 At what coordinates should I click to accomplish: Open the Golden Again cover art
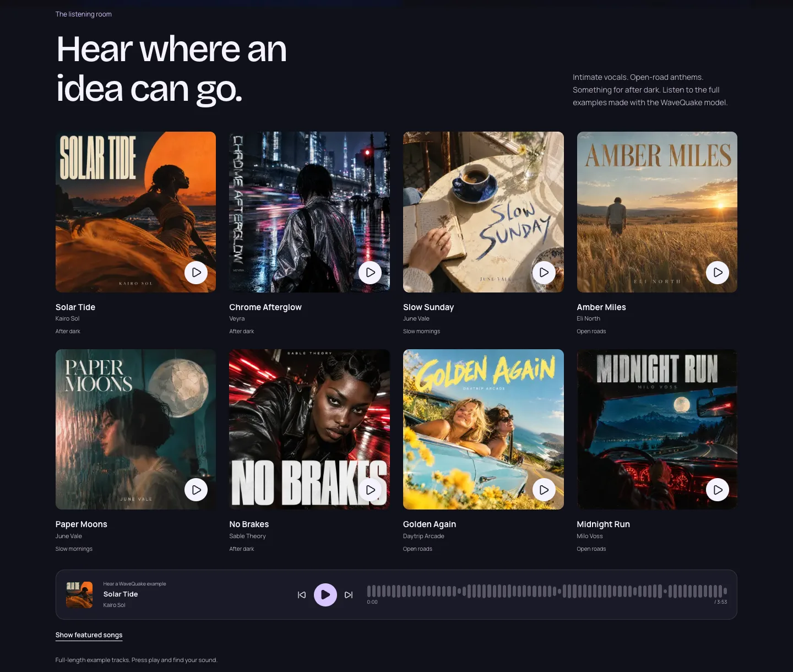click(484, 429)
